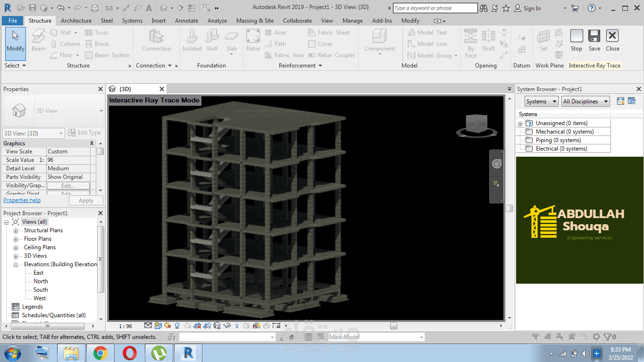
Task: Toggle Select Underlay Elements in status bar
Action: click(548, 337)
